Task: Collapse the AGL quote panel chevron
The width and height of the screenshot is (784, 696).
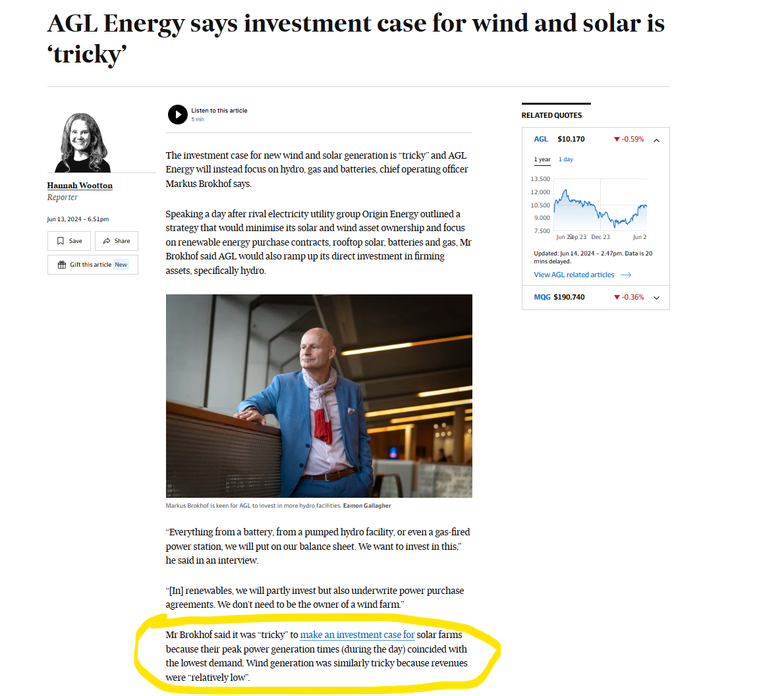Action: coord(656,140)
